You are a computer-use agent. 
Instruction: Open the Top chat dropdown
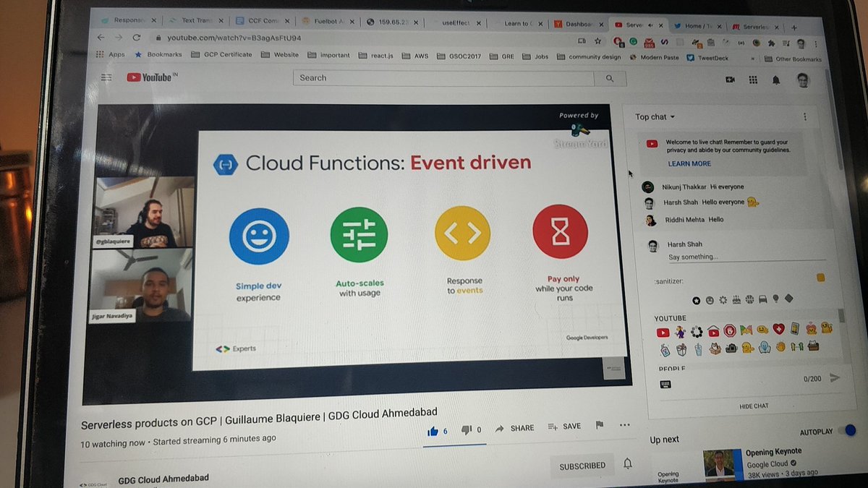pyautogui.click(x=655, y=116)
